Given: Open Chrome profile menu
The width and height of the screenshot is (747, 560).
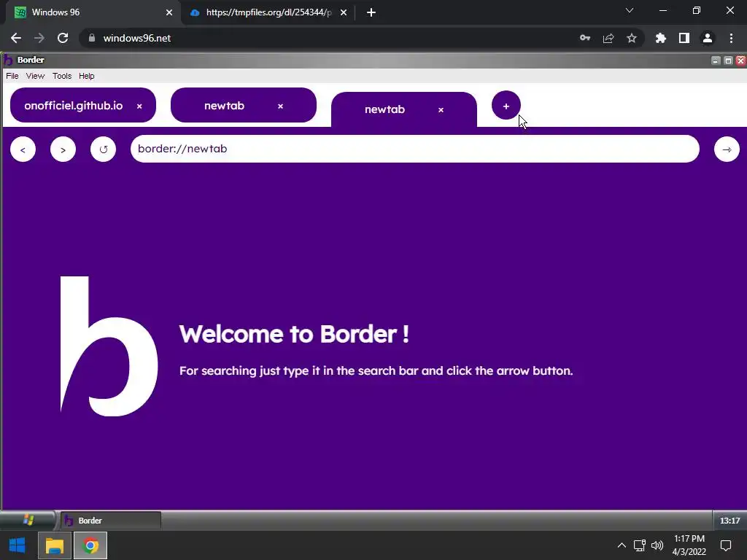Looking at the screenshot, I should click(x=708, y=38).
